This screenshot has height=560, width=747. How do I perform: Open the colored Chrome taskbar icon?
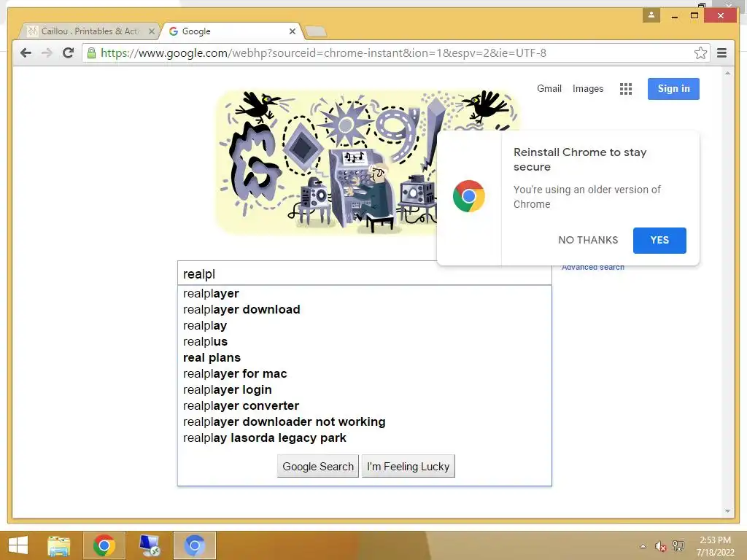click(x=104, y=545)
